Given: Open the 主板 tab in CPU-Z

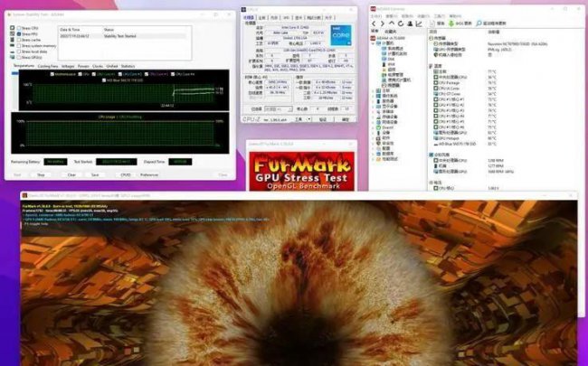Looking at the screenshot, I should [x=262, y=17].
